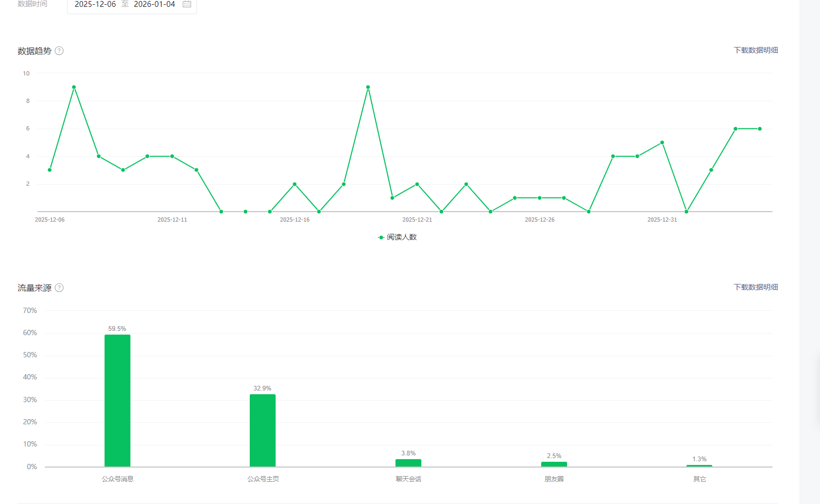This screenshot has width=820, height=504.
Task: Click the end date 2026-01-04 field
Action: point(154,4)
